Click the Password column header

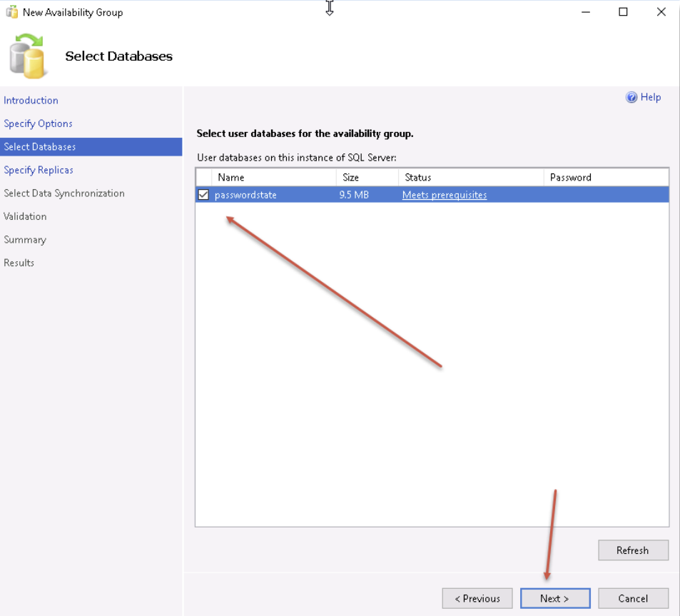coord(607,178)
